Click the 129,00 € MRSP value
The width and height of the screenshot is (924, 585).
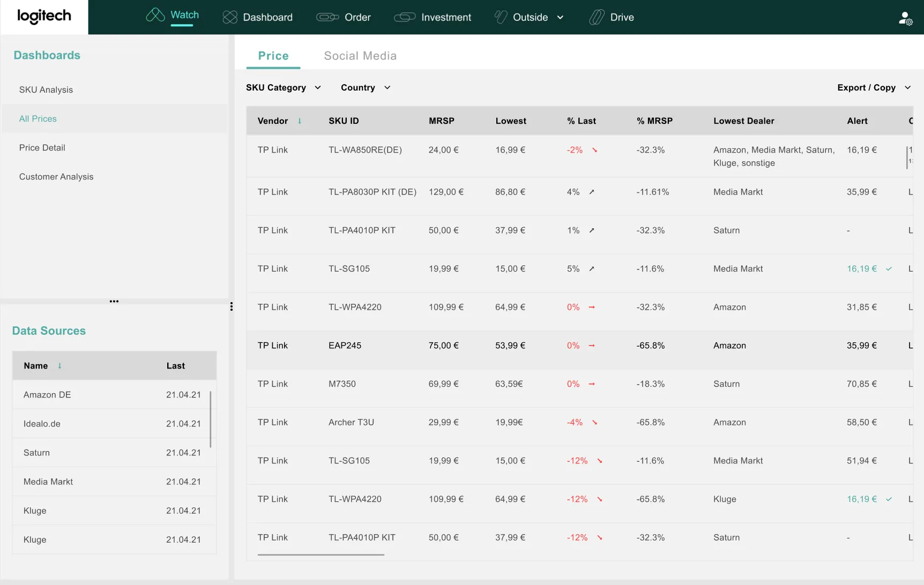point(446,192)
